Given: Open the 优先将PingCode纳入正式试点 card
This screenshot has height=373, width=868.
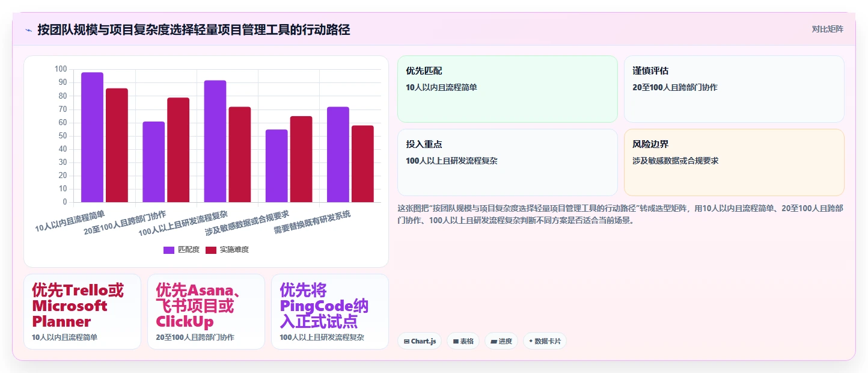Looking at the screenshot, I should 330,312.
